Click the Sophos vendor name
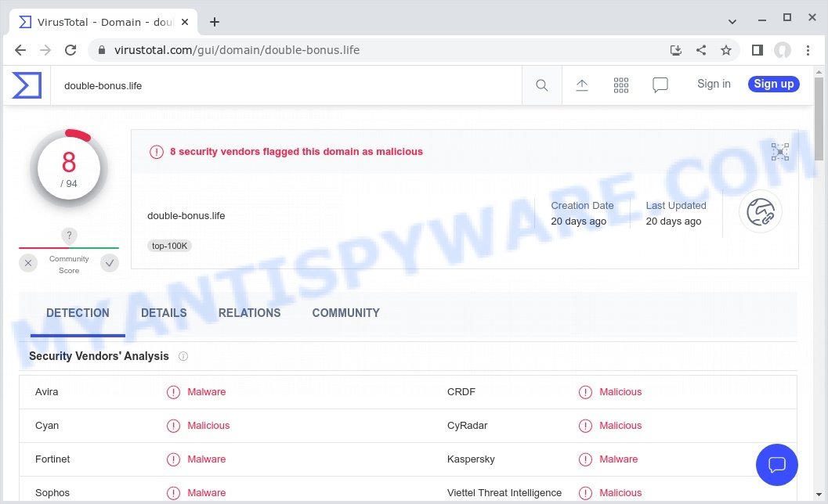 pyautogui.click(x=52, y=493)
